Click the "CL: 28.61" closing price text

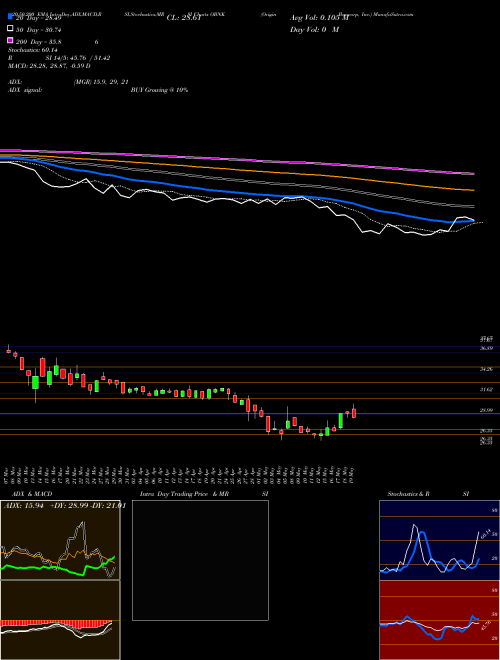184,18
